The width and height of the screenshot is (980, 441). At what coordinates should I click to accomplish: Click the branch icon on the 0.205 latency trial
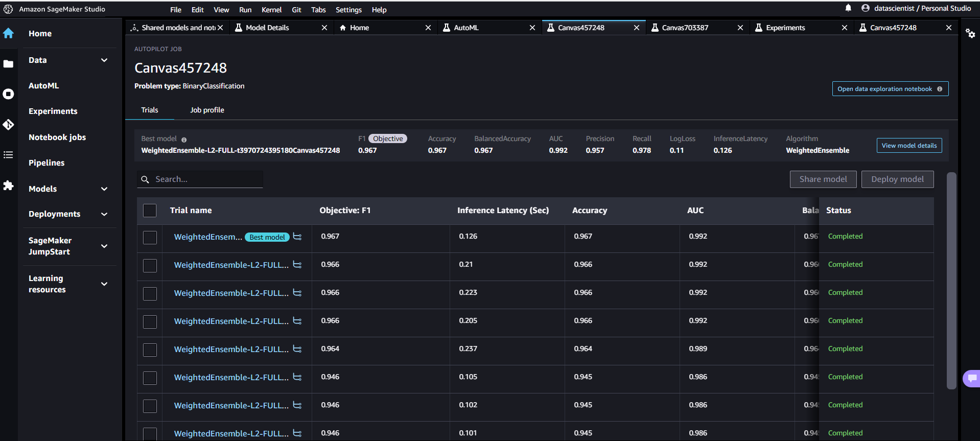coord(297,321)
